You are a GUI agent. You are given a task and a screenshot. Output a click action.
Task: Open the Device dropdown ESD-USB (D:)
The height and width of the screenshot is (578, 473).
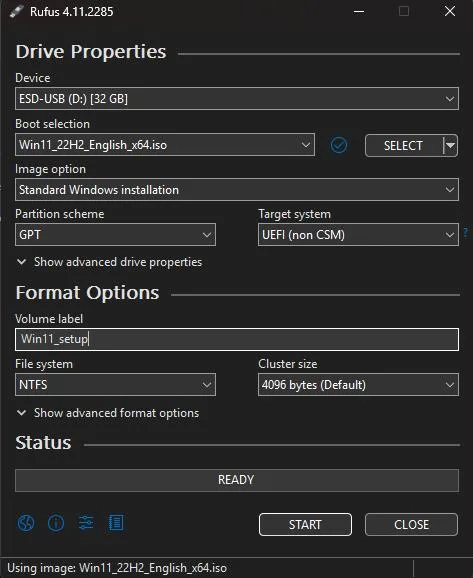coord(237,98)
